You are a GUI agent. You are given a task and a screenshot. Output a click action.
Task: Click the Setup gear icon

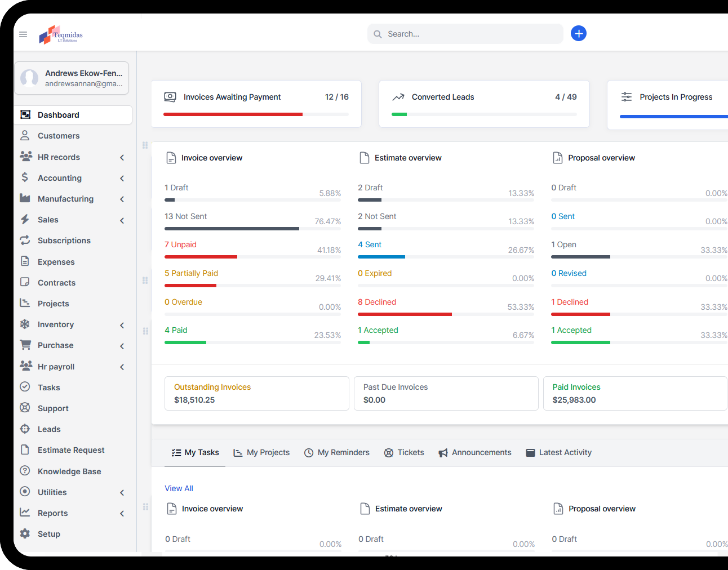point(25,533)
